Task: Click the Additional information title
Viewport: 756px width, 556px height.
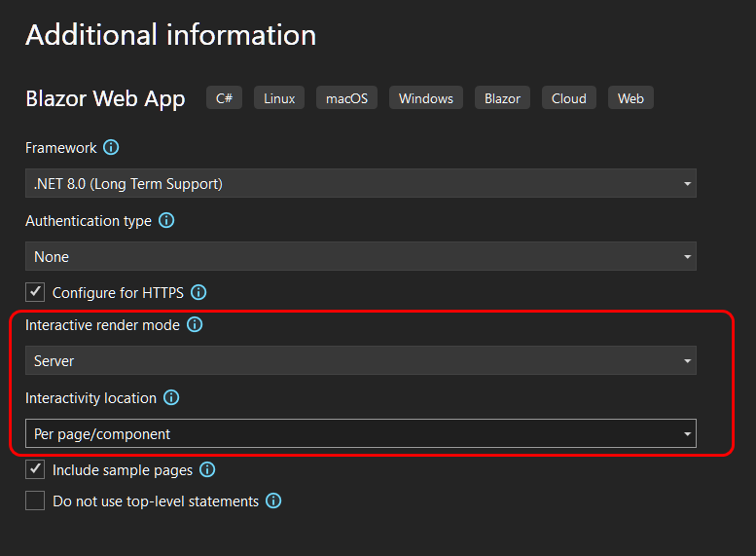Action: coord(170,35)
